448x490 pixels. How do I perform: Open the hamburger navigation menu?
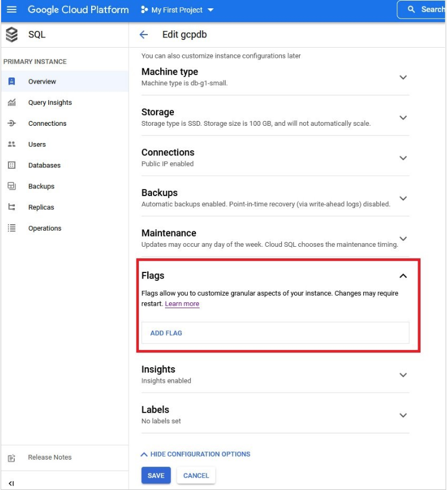[11, 10]
